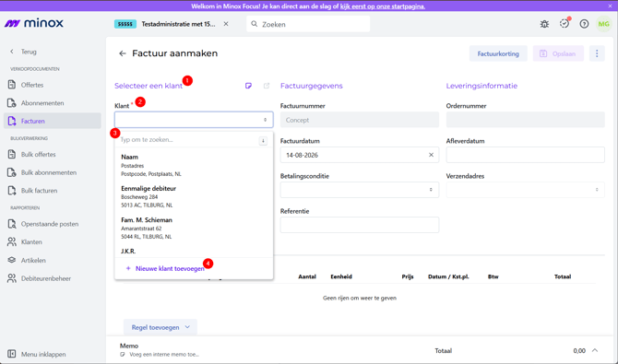
Task: Open the Regel toevoegen dropdown arrow
Action: click(187, 327)
